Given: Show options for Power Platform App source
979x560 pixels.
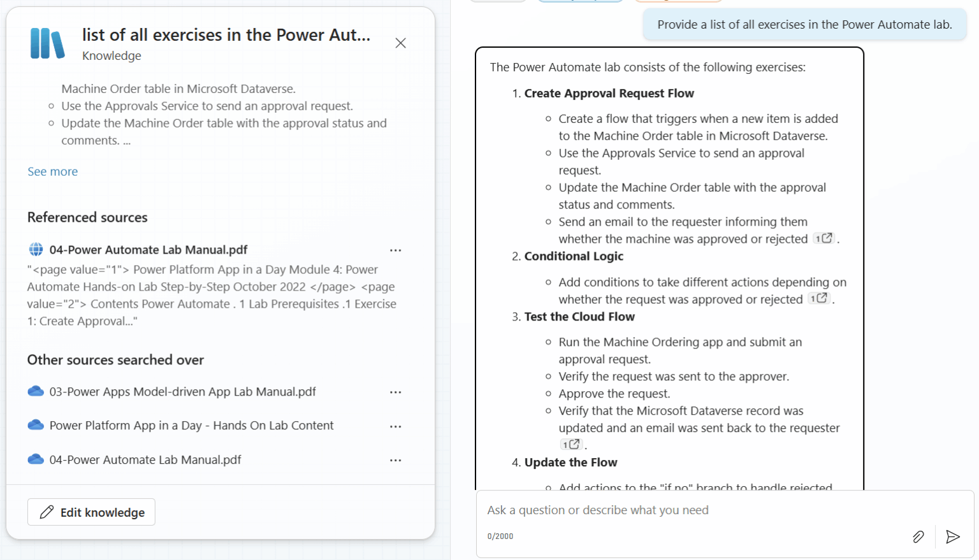Looking at the screenshot, I should click(x=395, y=426).
